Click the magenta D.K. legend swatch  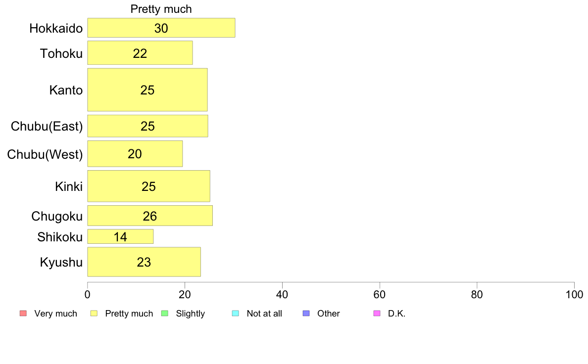[x=377, y=314]
